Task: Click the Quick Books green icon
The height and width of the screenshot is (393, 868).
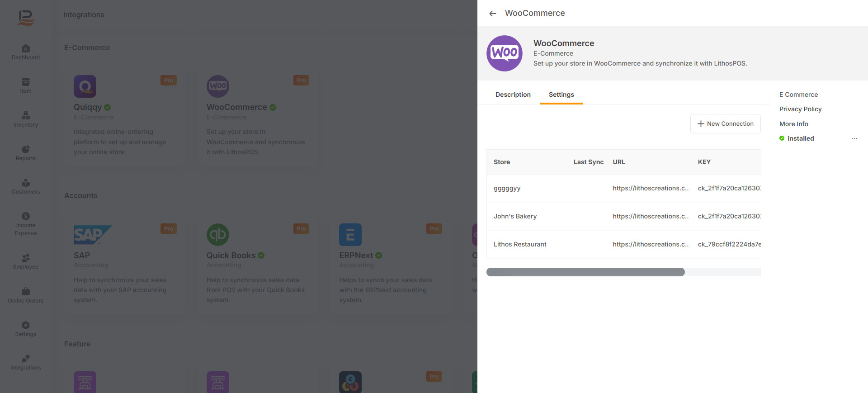Action: click(218, 235)
